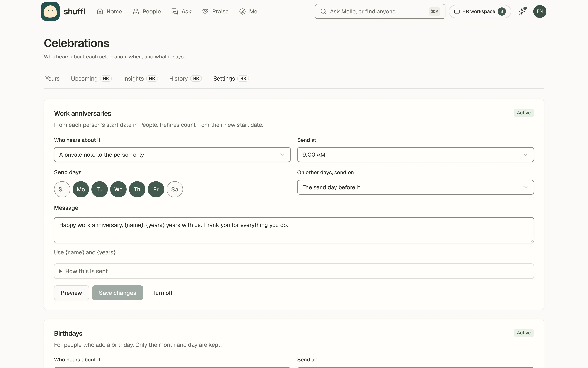588x368 pixels.
Task: Click the Praise heart icon
Action: pos(205,11)
